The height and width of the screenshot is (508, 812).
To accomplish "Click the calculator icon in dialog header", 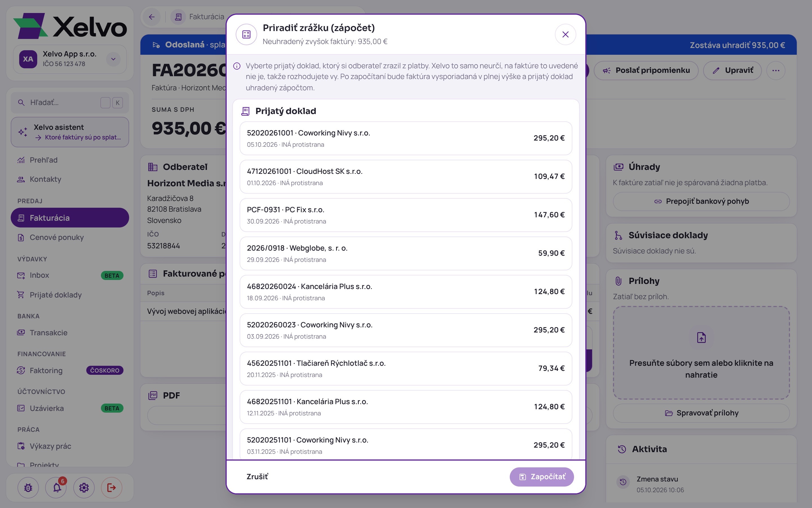I will (246, 34).
